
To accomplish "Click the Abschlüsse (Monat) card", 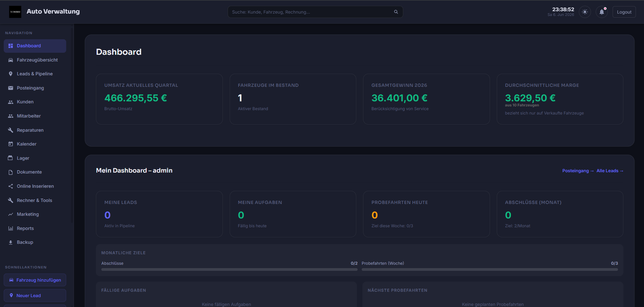I will tap(560, 214).
